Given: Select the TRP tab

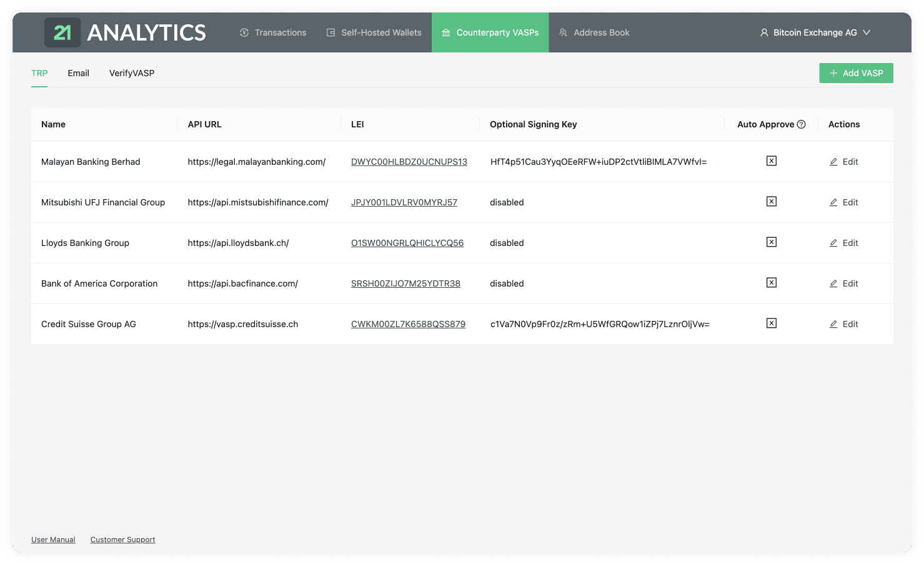Looking at the screenshot, I should point(39,73).
